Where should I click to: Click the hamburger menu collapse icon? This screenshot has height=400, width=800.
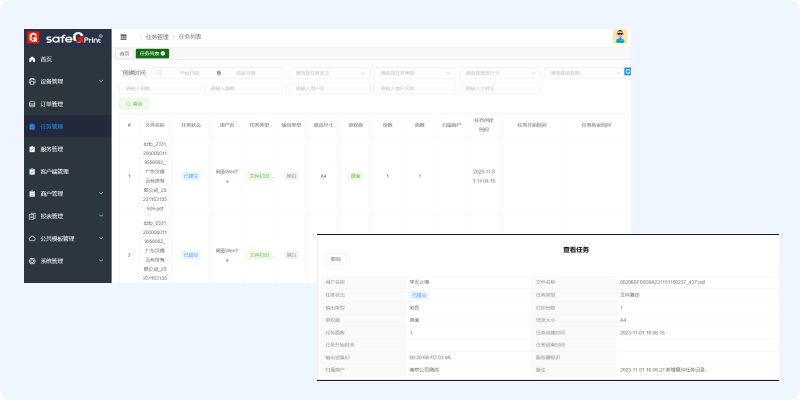123,36
